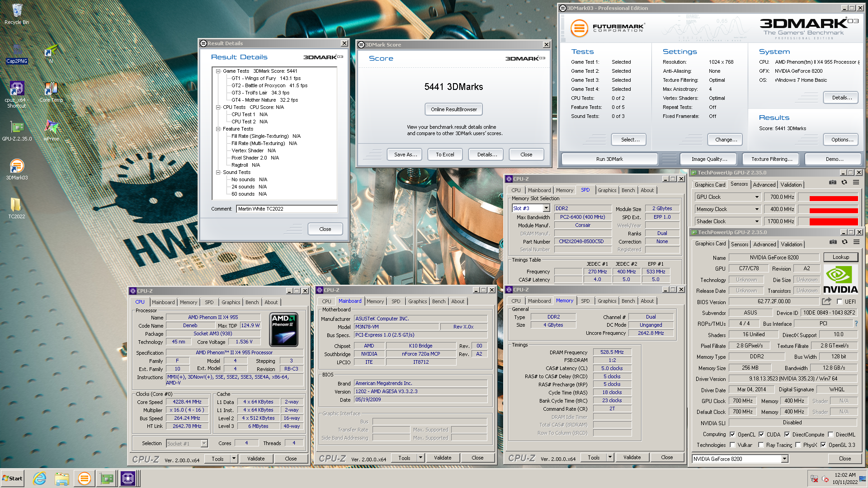868x488 pixels.
Task: Click the Run 3DMark button
Action: click(x=609, y=159)
